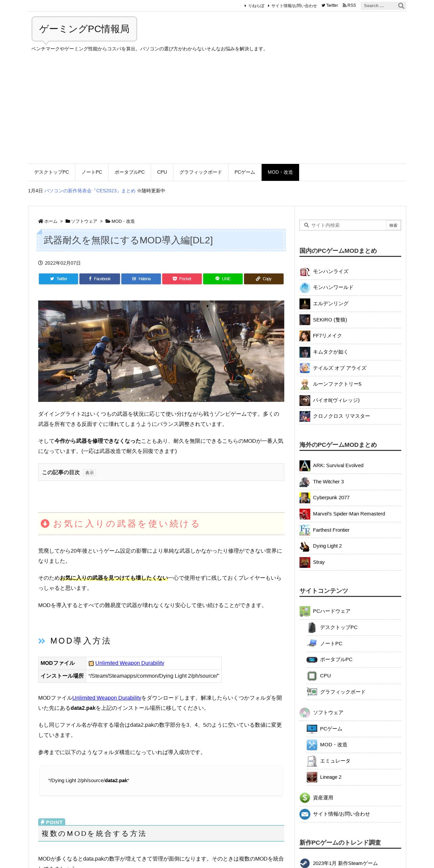Image resolution: width=434 pixels, height=868 pixels.
Task: Click The Witcher 3 icon
Action: pos(305,482)
